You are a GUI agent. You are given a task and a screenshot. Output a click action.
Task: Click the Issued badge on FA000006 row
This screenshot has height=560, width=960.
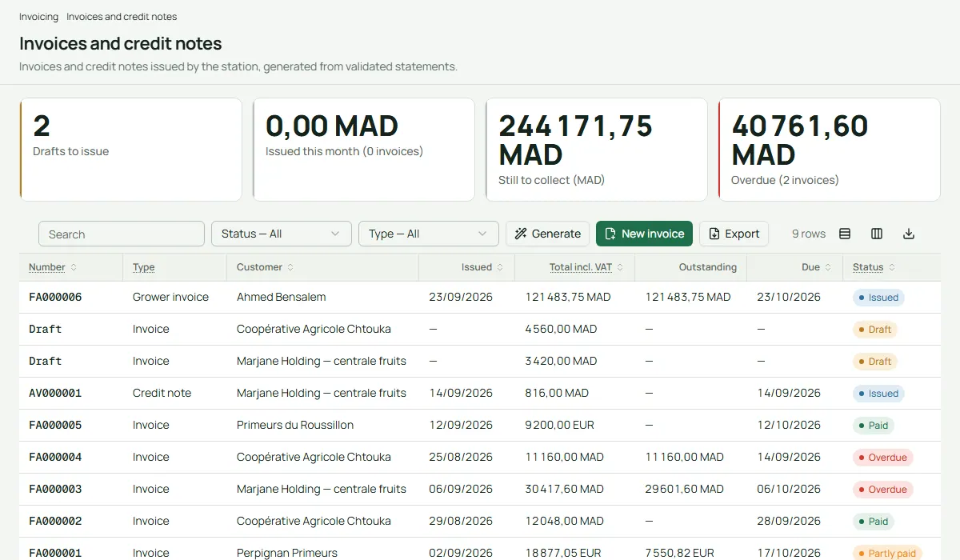[878, 297]
